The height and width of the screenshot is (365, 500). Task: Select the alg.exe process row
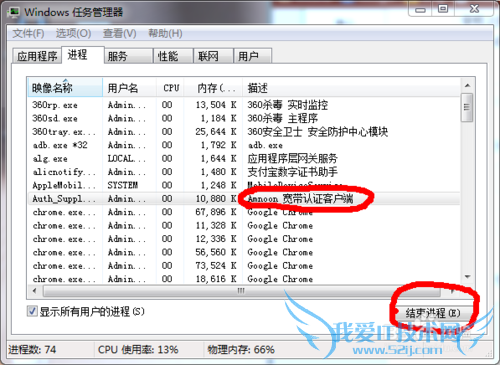pos(244,158)
